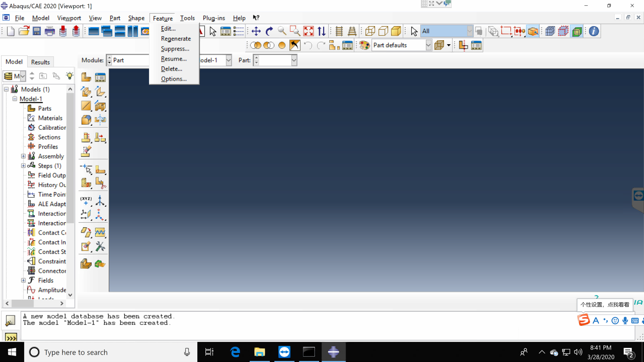This screenshot has width=644, height=362.
Task: Click the Print icon in toolbar
Action: [x=50, y=31]
